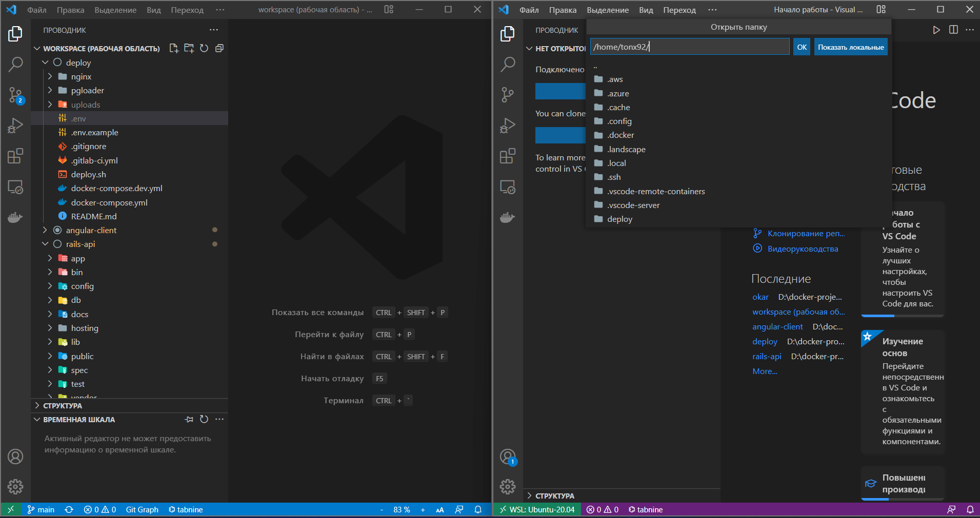Open Search view in right window
The height and width of the screenshot is (518, 980).
[508, 64]
